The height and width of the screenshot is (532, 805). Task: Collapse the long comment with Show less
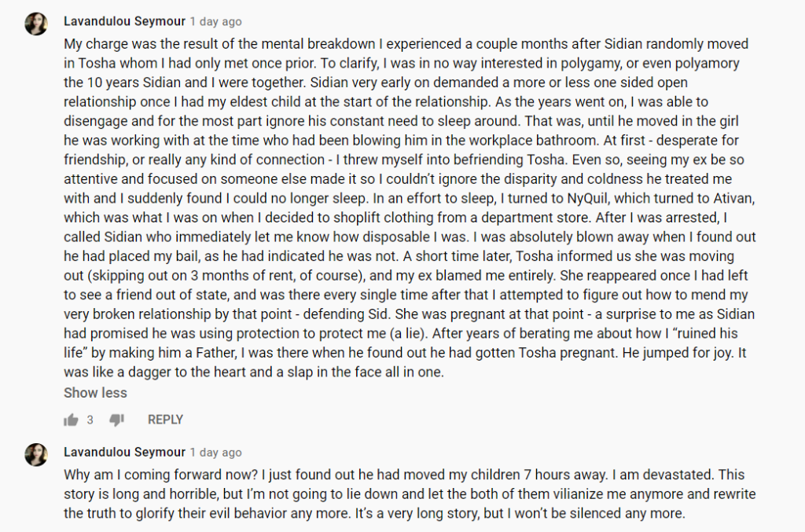click(95, 393)
